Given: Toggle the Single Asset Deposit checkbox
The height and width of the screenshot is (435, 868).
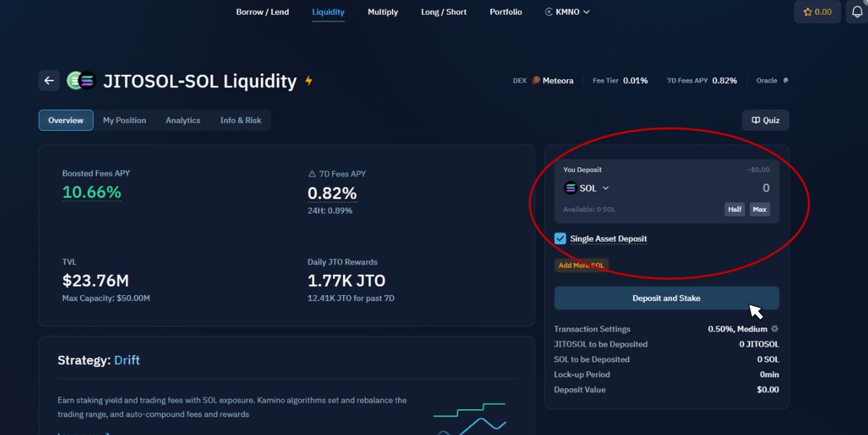Looking at the screenshot, I should coord(560,238).
